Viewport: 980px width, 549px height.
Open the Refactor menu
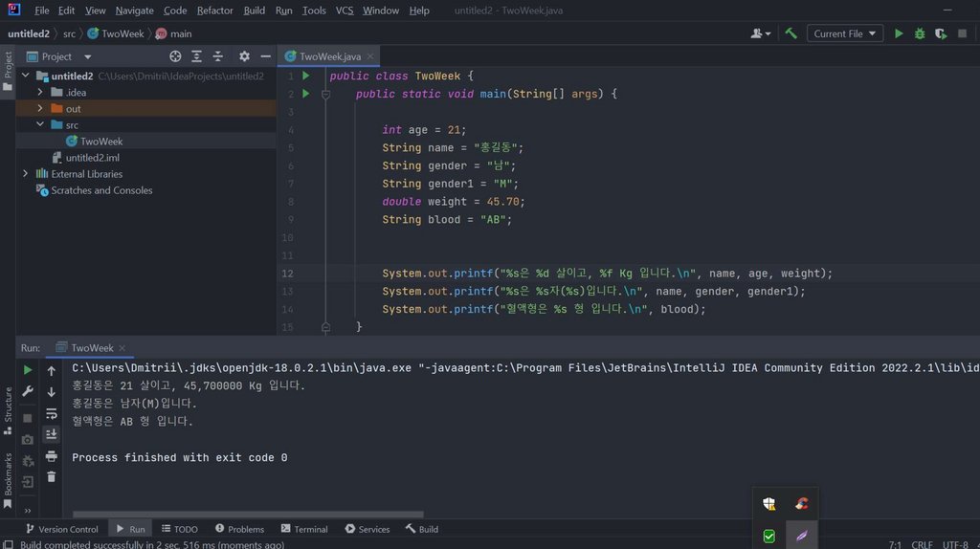point(214,11)
